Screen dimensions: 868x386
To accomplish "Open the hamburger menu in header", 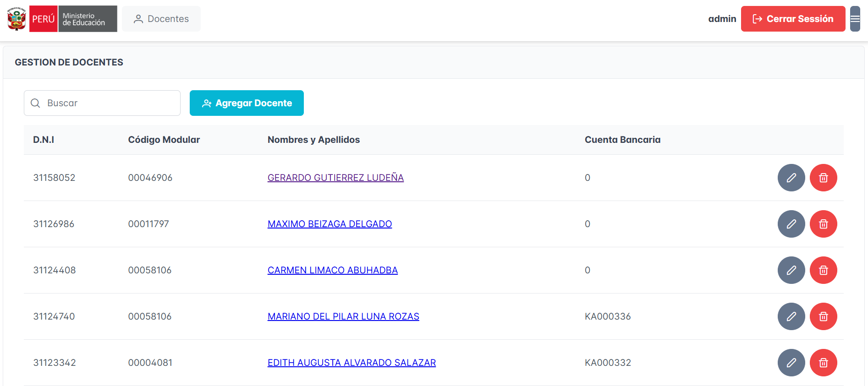I will pyautogui.click(x=855, y=19).
